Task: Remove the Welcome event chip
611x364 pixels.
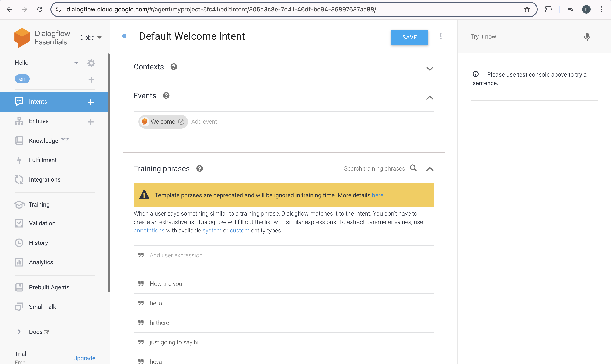Action: 181,122
